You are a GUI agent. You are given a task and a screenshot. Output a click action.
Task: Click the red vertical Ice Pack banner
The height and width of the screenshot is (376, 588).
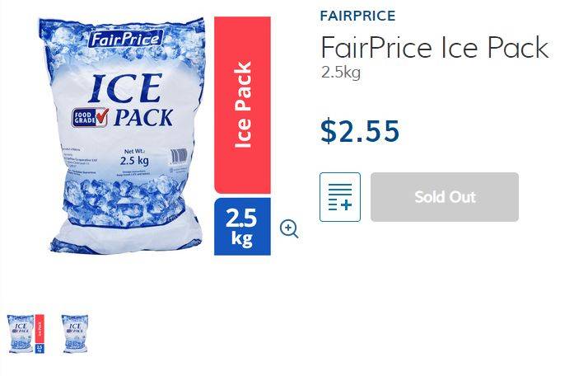pyautogui.click(x=242, y=105)
